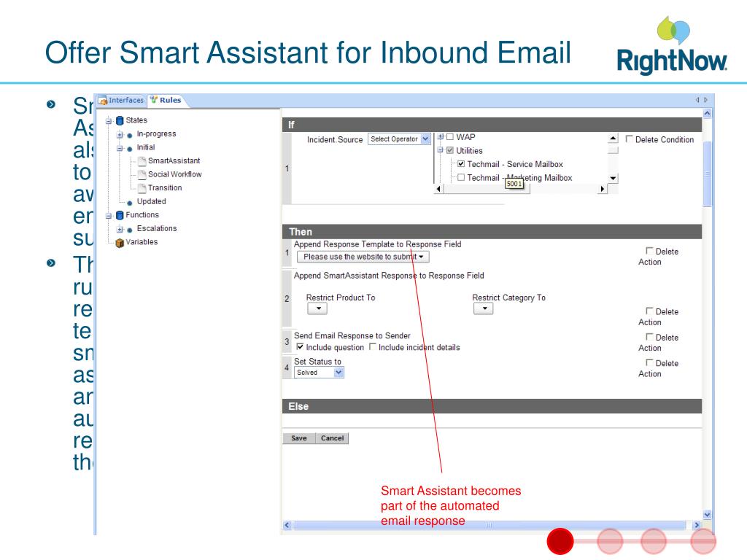
Task: Click the source list scroll-down arrow
Action: click(x=613, y=178)
